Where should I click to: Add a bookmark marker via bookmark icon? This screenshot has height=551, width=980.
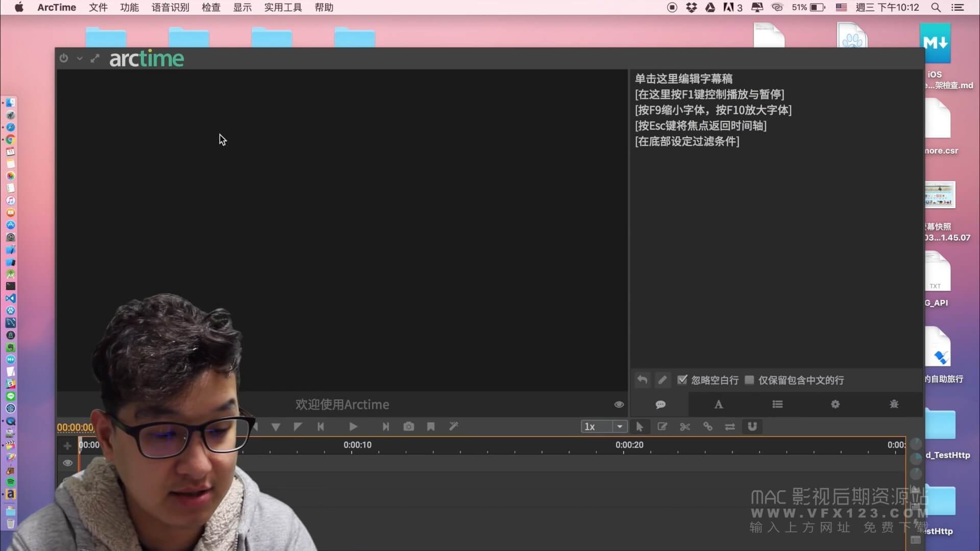point(431,427)
